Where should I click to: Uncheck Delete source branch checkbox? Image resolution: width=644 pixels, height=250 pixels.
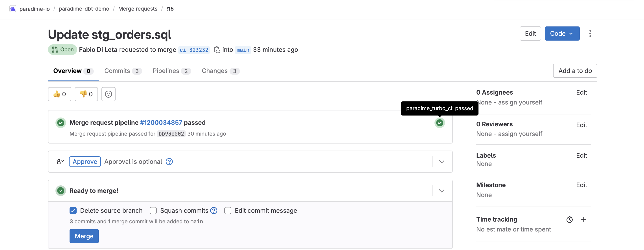coord(73,211)
